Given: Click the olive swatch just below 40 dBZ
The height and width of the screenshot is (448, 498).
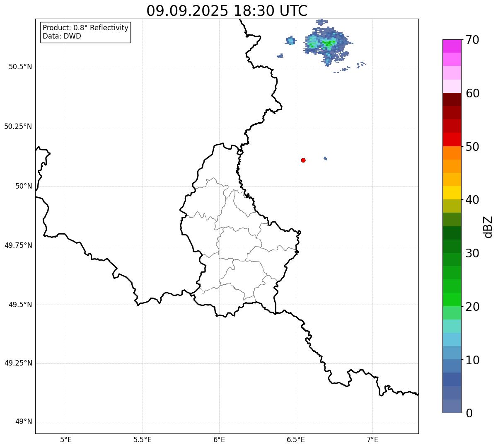Looking at the screenshot, I should 452,206.
